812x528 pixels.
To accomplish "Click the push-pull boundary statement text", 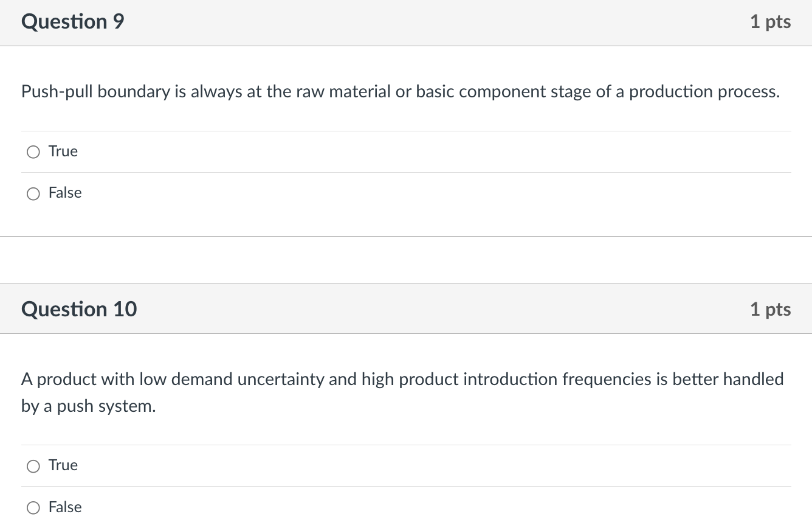I will click(x=400, y=92).
